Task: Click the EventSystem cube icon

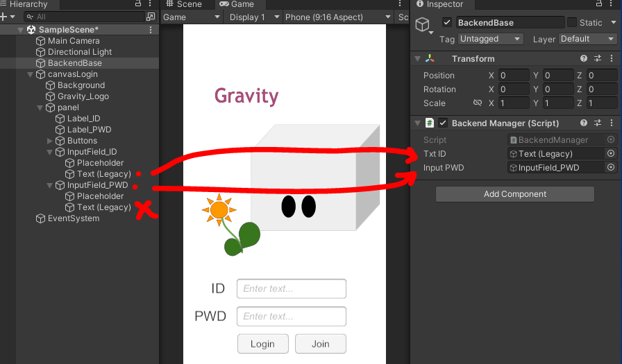Action: point(40,218)
